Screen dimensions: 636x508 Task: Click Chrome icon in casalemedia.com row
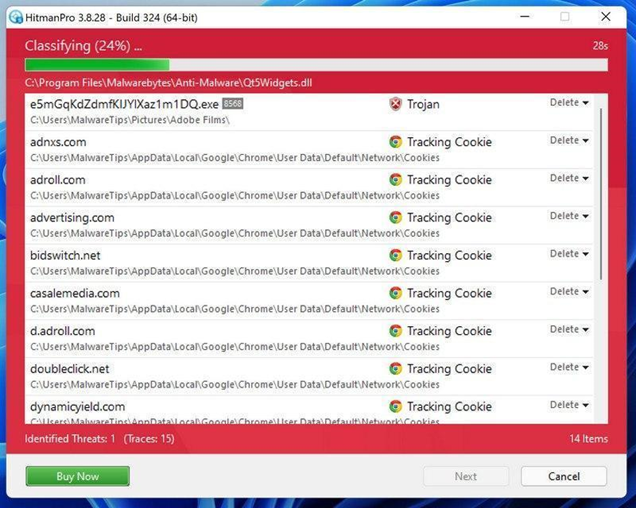coord(395,293)
